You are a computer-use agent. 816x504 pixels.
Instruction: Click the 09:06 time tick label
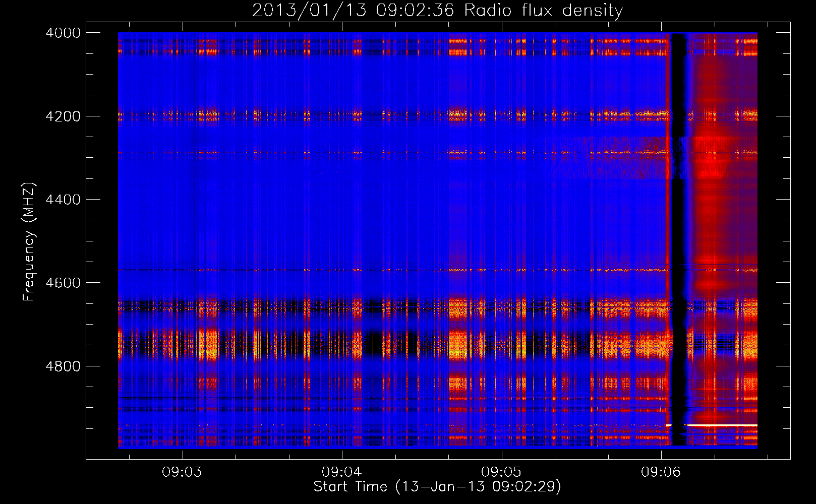click(661, 472)
